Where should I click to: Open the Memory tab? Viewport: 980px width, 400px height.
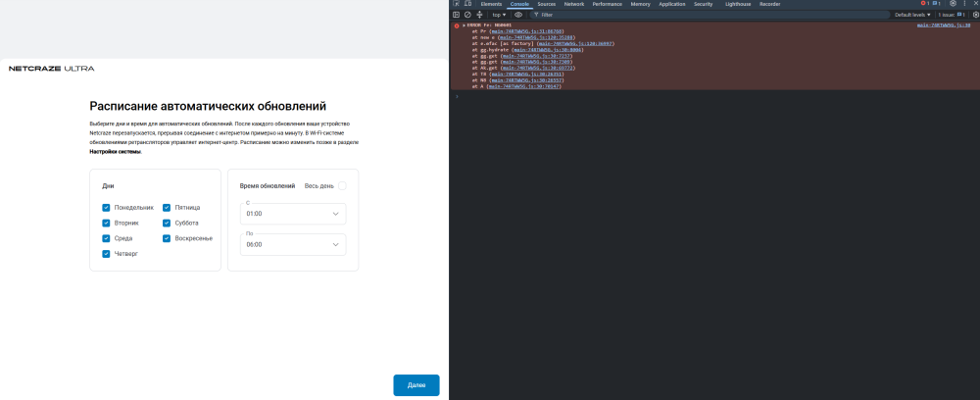click(x=641, y=4)
